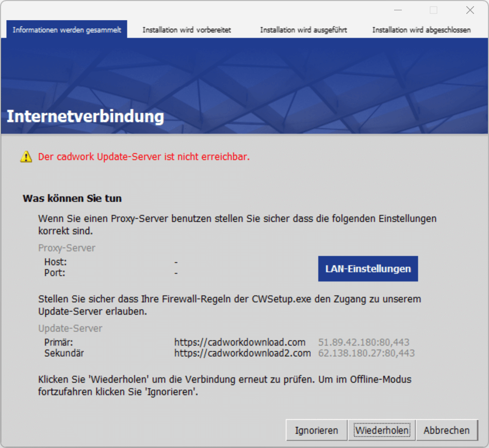Click the window minimize icon
Image resolution: width=489 pixels, height=448 pixels.
click(x=398, y=10)
